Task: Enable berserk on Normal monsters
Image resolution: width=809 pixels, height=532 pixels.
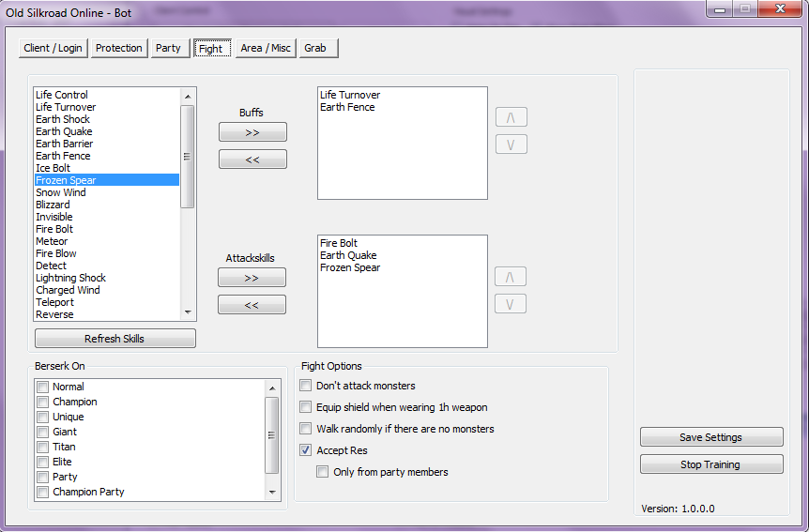Action: click(x=43, y=387)
